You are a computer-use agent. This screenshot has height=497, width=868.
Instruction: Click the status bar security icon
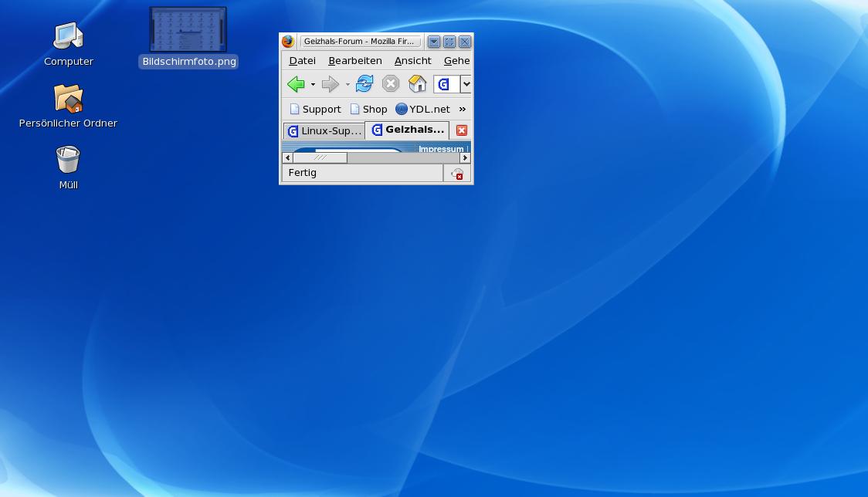[x=457, y=174]
